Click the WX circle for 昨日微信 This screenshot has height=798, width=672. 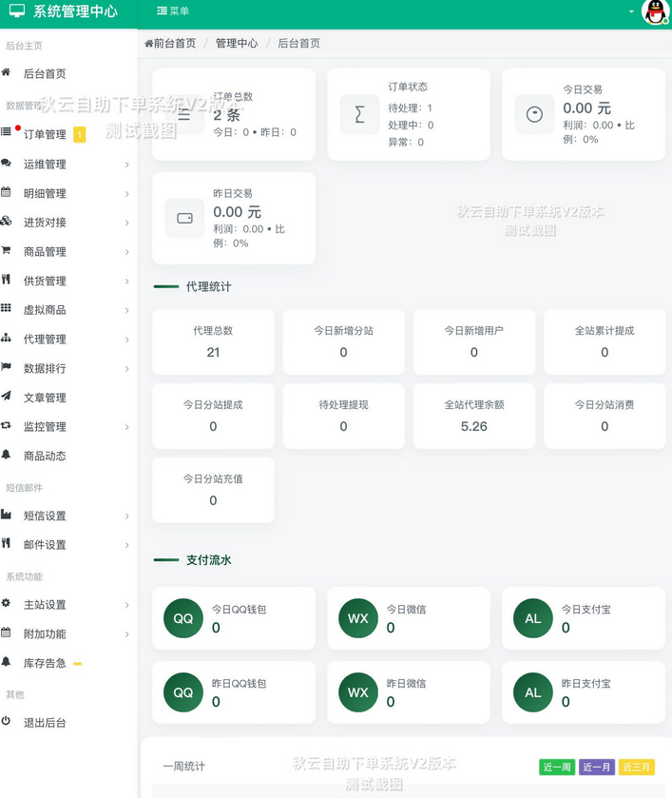coord(358,692)
